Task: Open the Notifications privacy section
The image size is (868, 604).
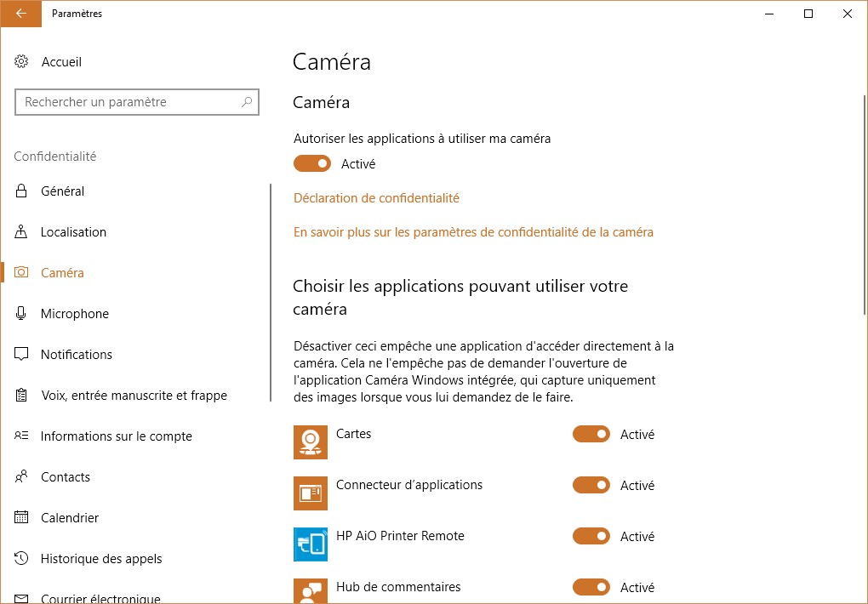Action: 77,355
